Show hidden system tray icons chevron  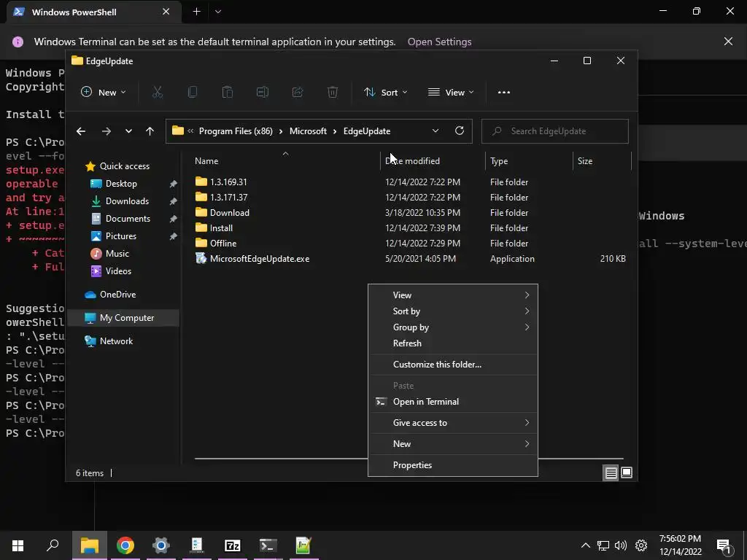(586, 545)
